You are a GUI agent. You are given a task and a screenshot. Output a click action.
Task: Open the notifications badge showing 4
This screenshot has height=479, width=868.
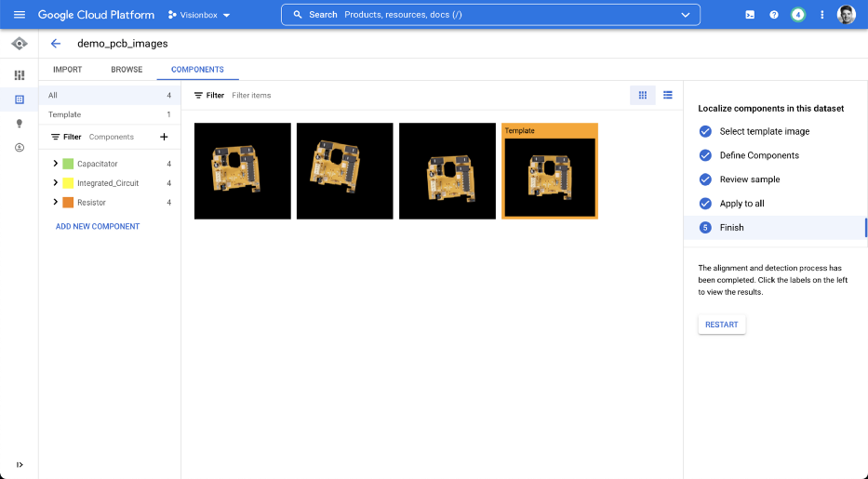click(x=797, y=15)
